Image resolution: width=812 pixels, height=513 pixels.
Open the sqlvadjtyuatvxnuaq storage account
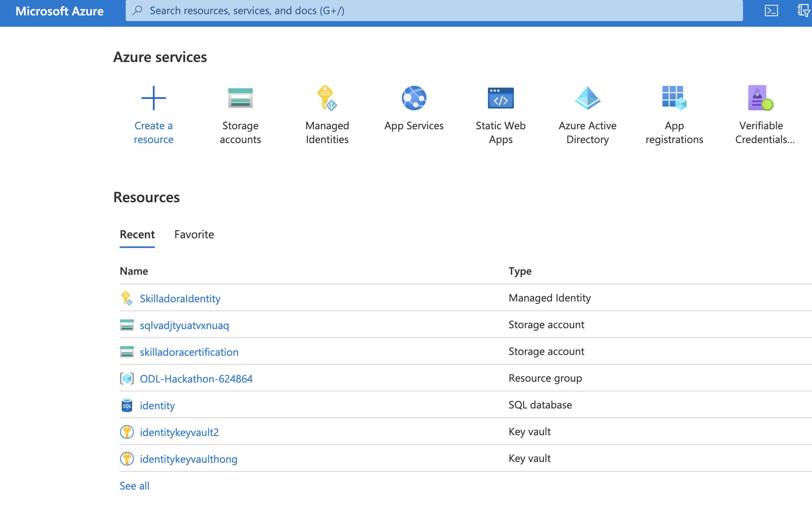click(184, 325)
